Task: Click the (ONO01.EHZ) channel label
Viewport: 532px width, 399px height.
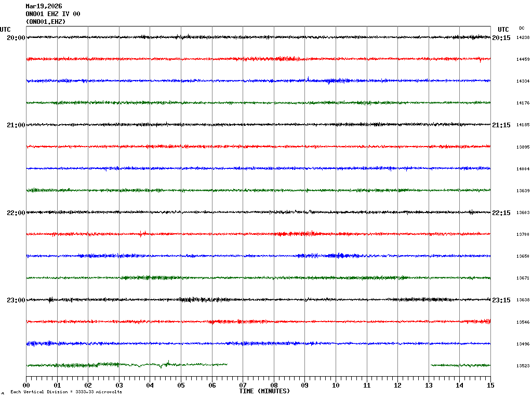Action: tap(46, 22)
